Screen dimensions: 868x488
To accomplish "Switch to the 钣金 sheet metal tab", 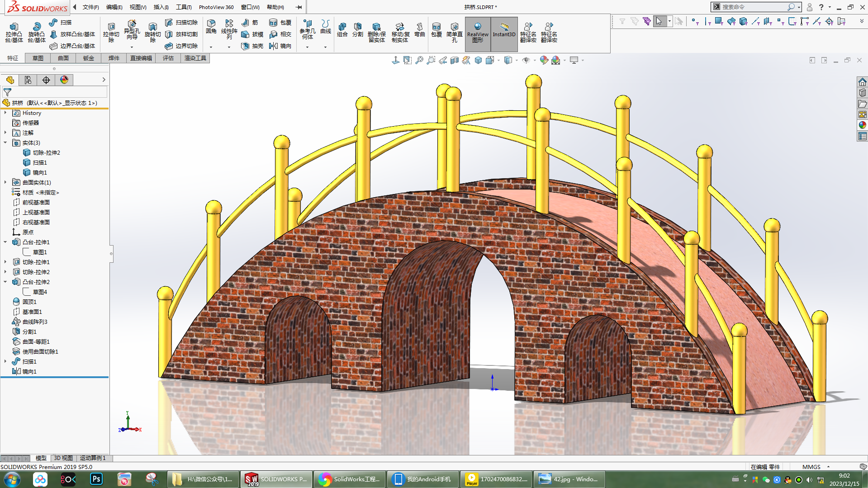I will (x=89, y=58).
